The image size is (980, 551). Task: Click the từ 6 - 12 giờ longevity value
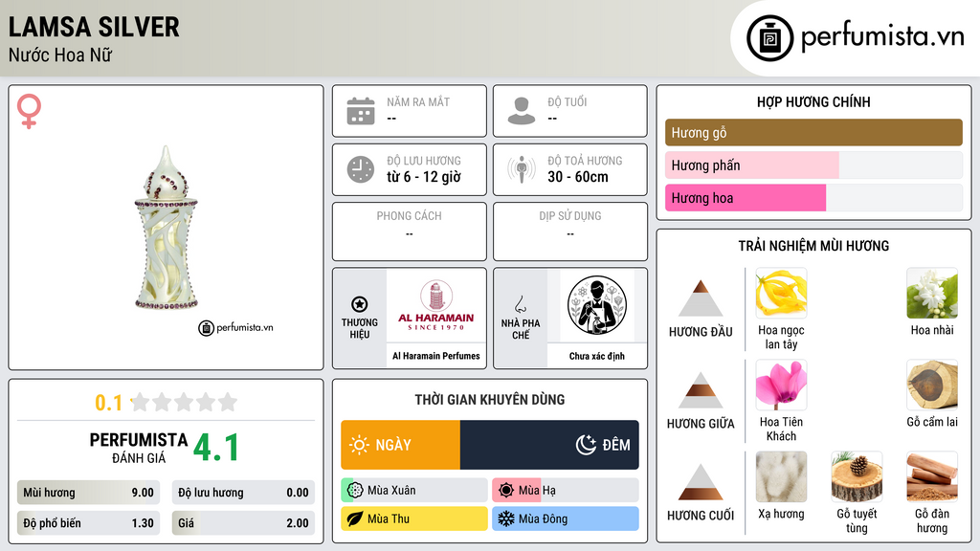[x=424, y=177]
